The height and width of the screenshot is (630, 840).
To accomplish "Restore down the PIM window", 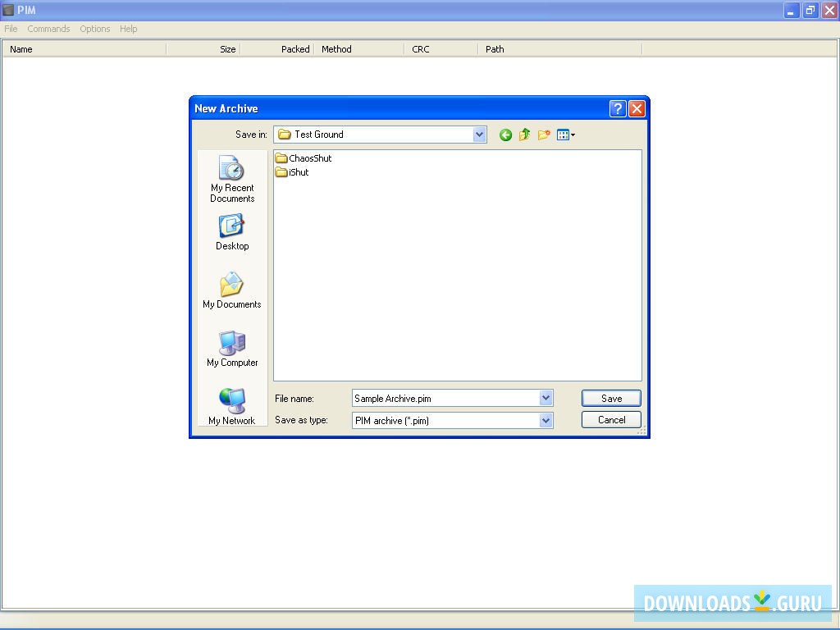I will [x=810, y=10].
